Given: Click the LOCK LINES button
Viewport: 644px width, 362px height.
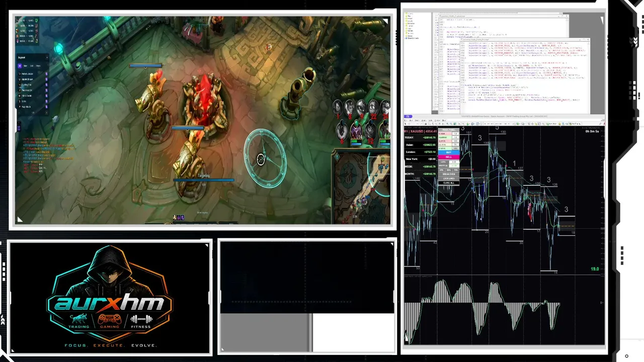Looking at the screenshot, I should pyautogui.click(x=449, y=178).
